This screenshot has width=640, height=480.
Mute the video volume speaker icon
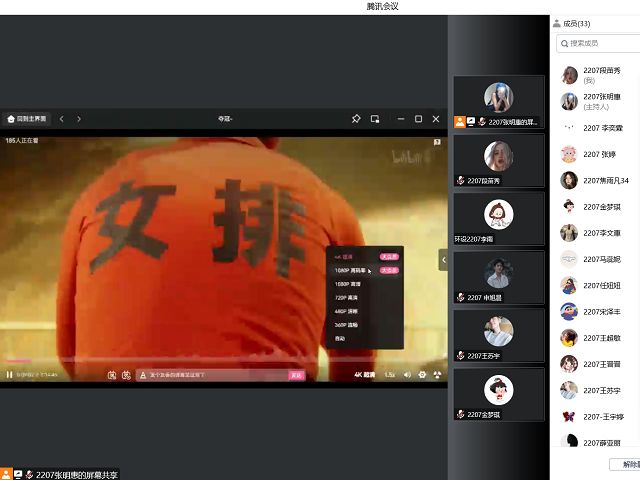(407, 375)
